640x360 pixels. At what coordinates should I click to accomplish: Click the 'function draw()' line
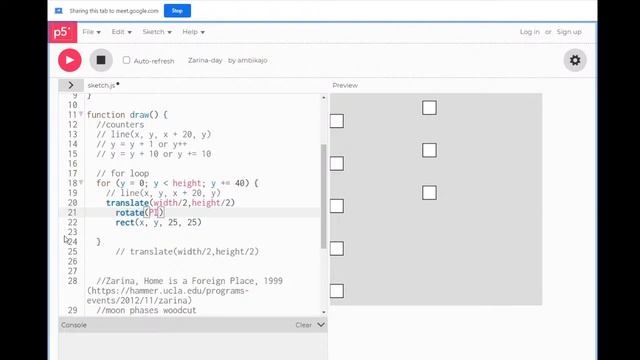(x=127, y=115)
